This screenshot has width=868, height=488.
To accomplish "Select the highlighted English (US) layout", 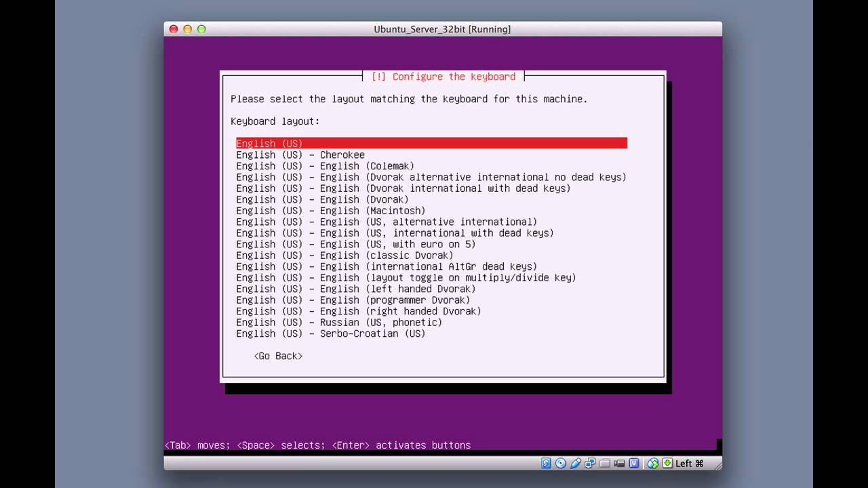I will tap(431, 143).
